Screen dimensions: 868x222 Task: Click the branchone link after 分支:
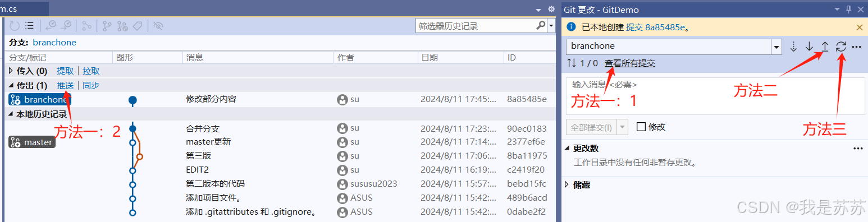pyautogui.click(x=54, y=43)
